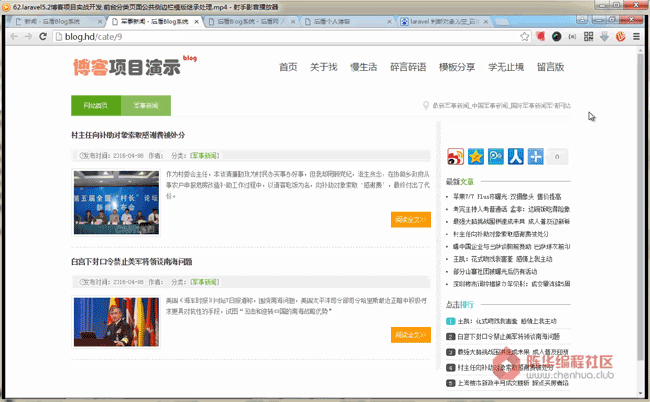650x402 pixels.
Task: Go back with the browser back arrow
Action: (x=14, y=36)
